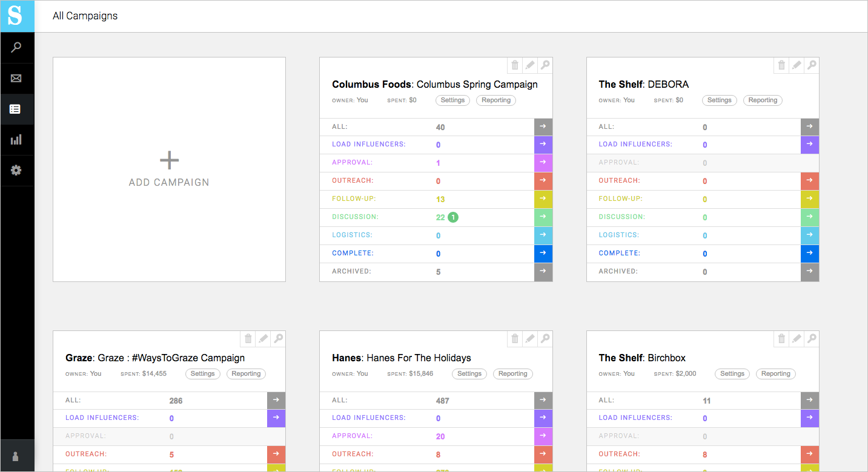Open Reporting for the Graze campaign
This screenshot has height=472, width=868.
tap(246, 374)
